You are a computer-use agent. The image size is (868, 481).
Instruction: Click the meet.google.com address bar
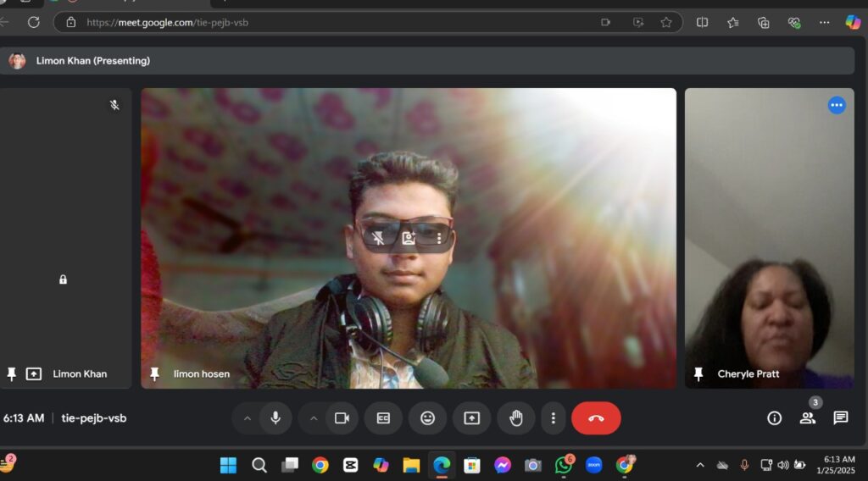tap(339, 22)
